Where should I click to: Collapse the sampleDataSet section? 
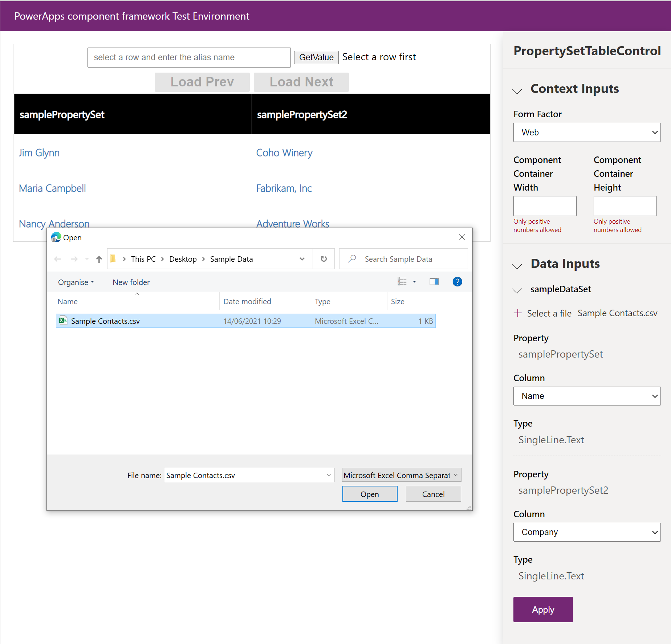[x=517, y=290]
